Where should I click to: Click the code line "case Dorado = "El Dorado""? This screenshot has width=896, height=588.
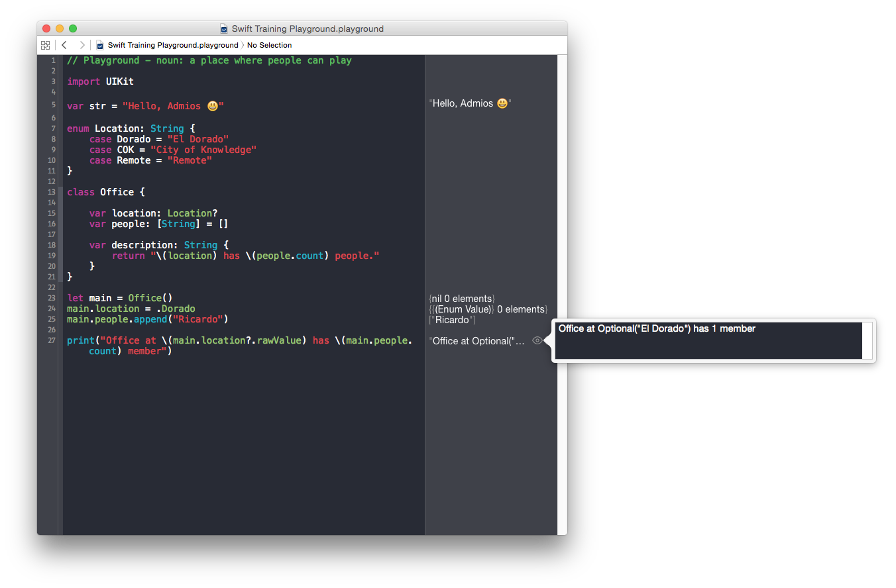159,139
